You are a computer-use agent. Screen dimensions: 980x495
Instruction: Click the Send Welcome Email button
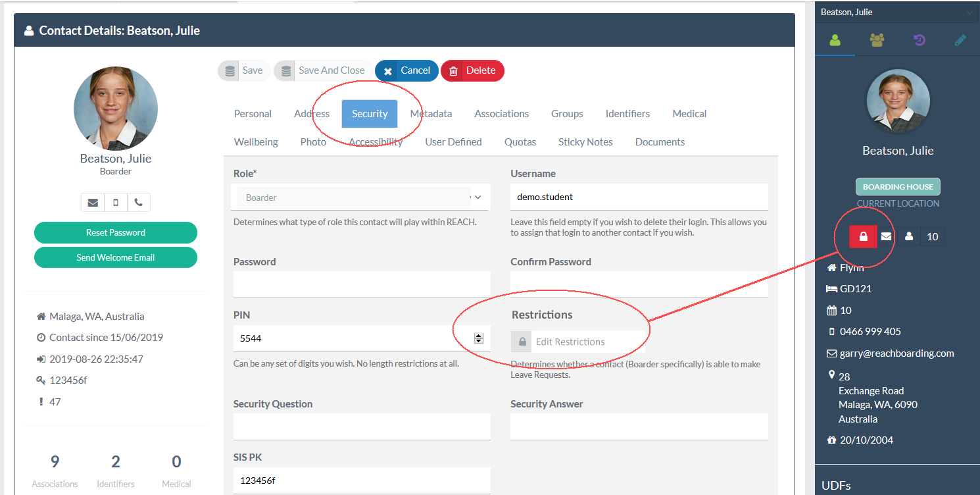click(x=116, y=257)
